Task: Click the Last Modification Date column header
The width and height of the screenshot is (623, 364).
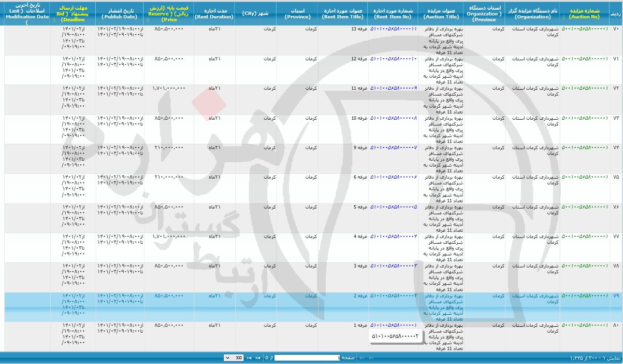Action: pos(27,14)
